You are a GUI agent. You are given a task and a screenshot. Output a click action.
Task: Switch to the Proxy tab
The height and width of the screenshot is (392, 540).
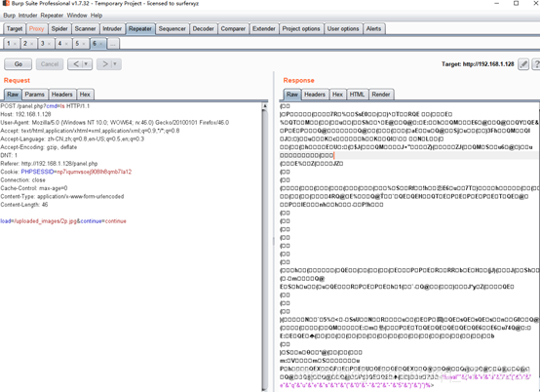(36, 28)
